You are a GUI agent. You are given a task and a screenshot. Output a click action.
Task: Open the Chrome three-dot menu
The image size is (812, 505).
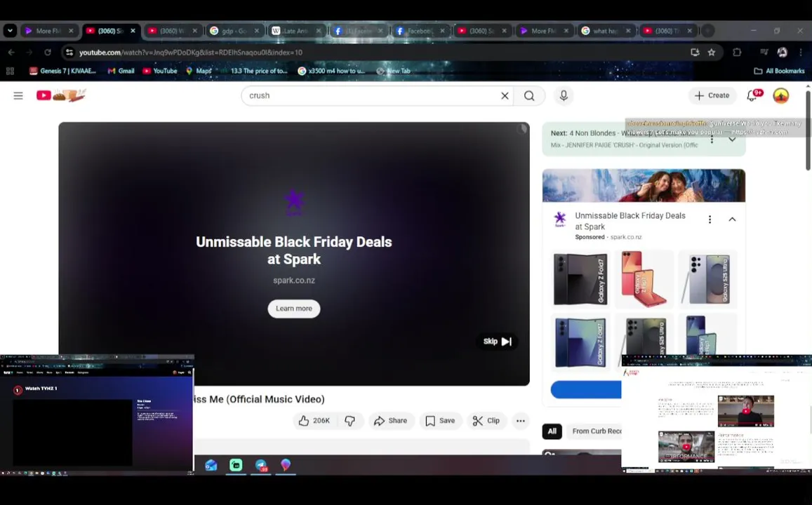(x=801, y=53)
